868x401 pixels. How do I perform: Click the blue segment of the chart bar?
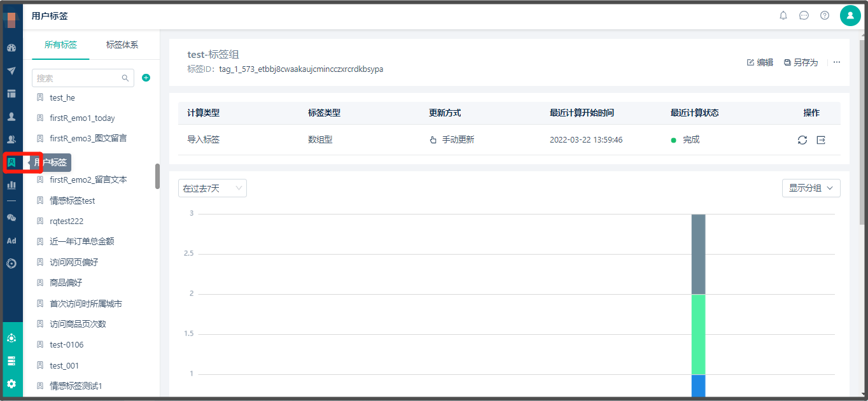point(698,385)
